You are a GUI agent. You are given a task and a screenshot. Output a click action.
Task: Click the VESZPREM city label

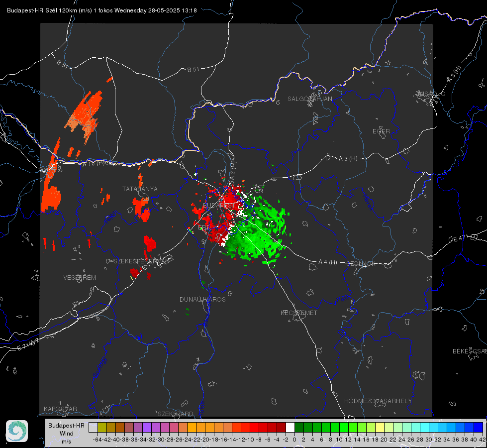point(80,278)
